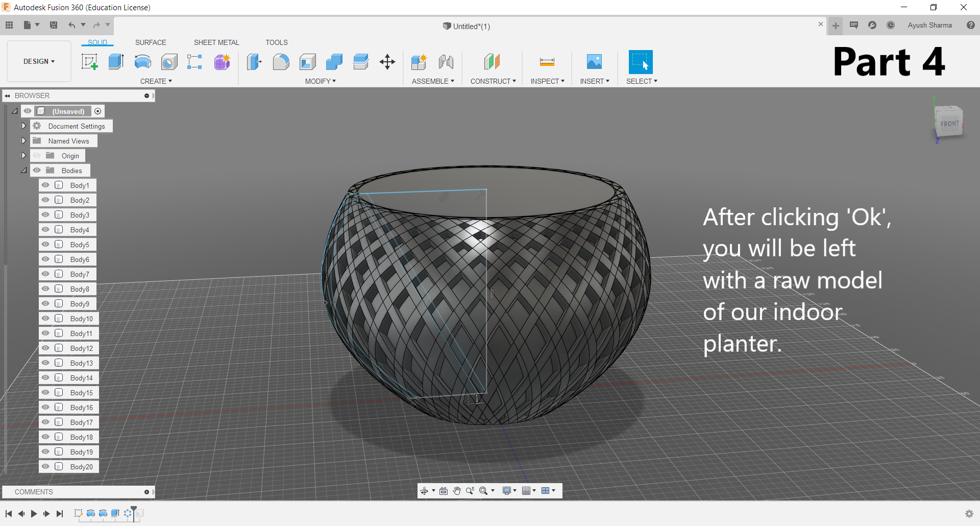Select the Look At viewport icon
Image resolution: width=980 pixels, height=526 pixels.
click(x=444, y=491)
